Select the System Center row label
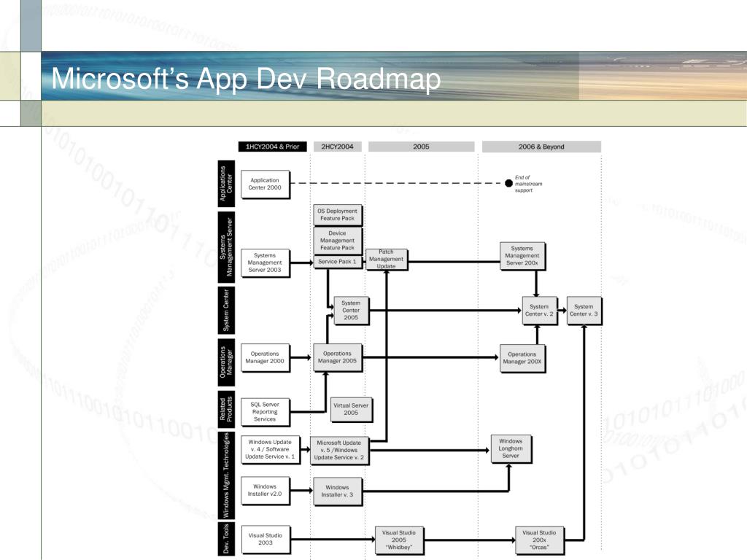 click(x=226, y=310)
